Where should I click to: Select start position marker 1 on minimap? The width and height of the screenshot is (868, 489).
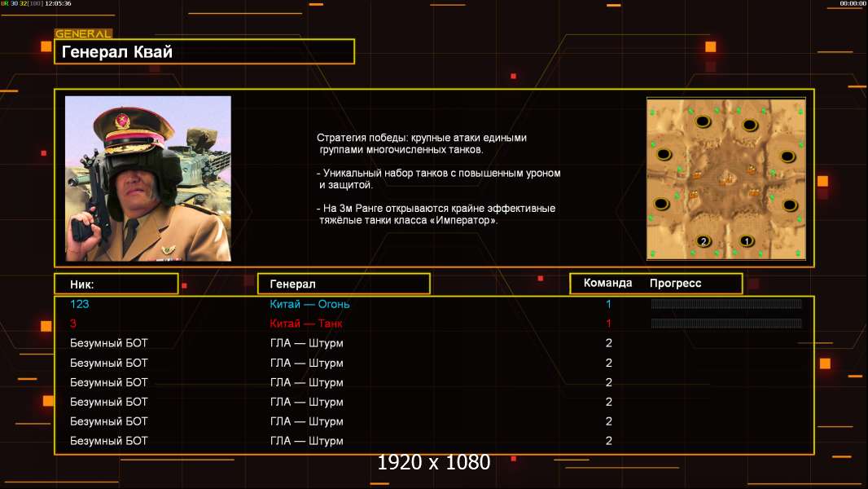[746, 241]
